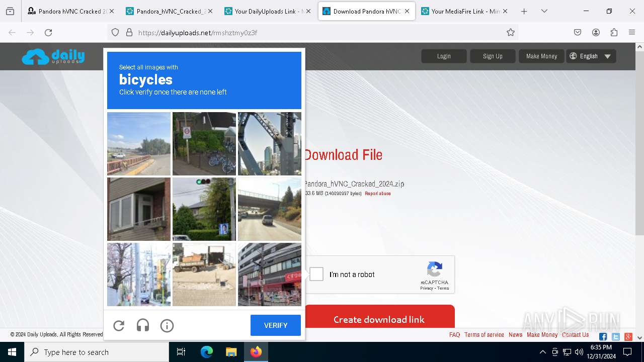Open the Twitter social icon

point(615,337)
